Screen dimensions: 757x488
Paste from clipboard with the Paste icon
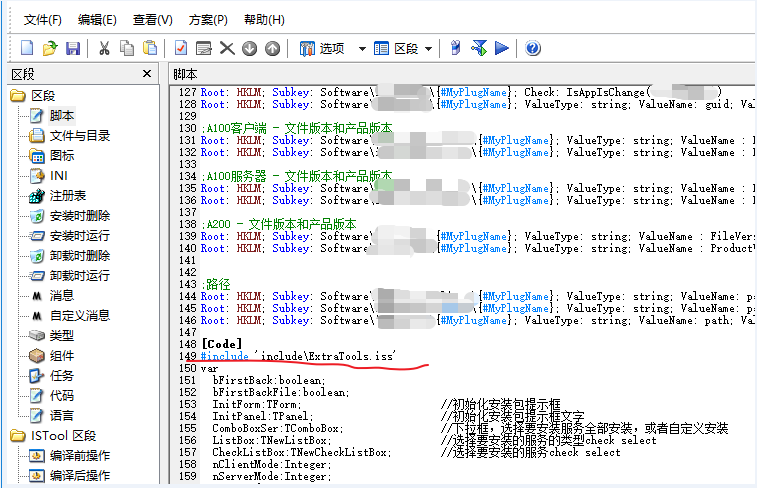(150, 48)
